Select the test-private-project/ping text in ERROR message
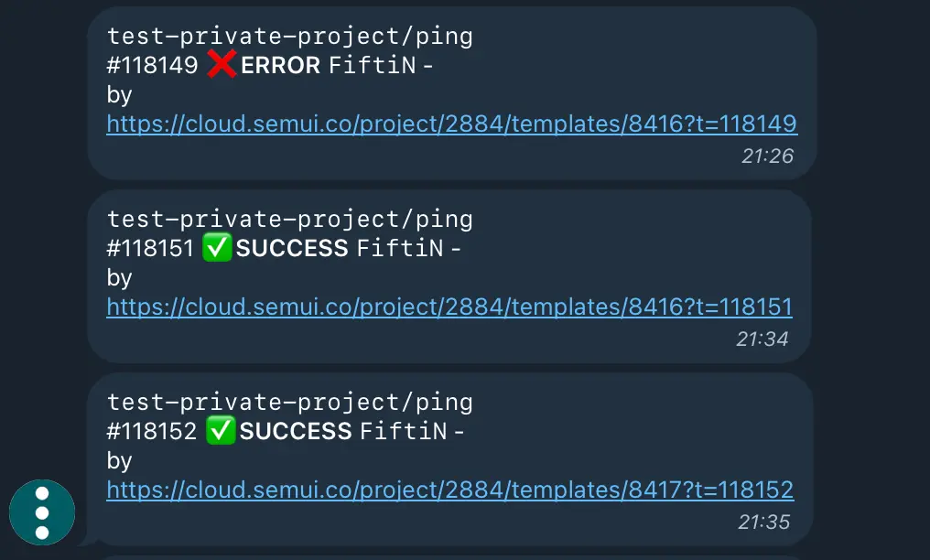The height and width of the screenshot is (560, 930). coord(290,37)
